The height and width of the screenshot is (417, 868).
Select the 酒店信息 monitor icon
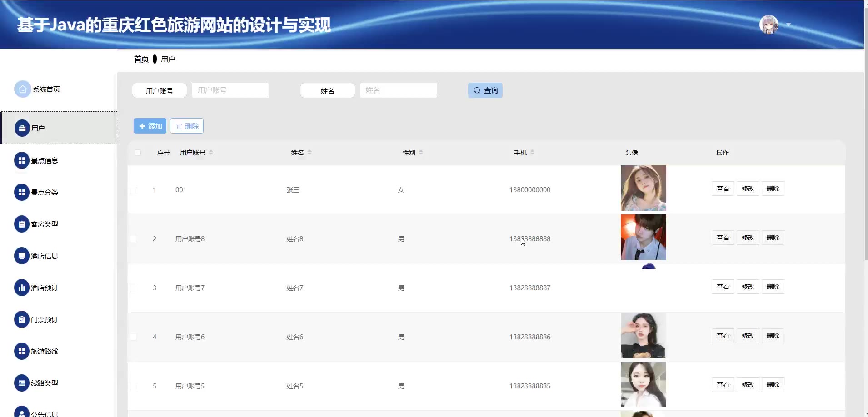(x=21, y=256)
